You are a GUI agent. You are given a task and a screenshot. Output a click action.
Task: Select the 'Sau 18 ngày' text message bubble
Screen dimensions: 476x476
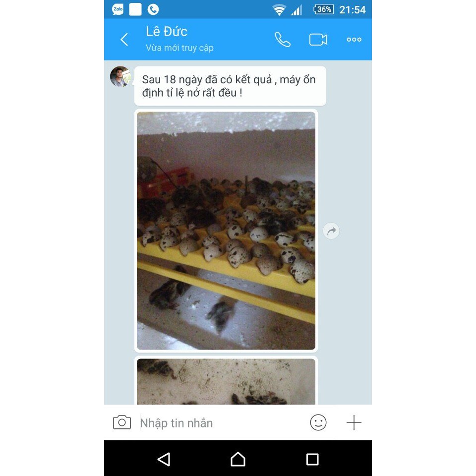pos(230,86)
